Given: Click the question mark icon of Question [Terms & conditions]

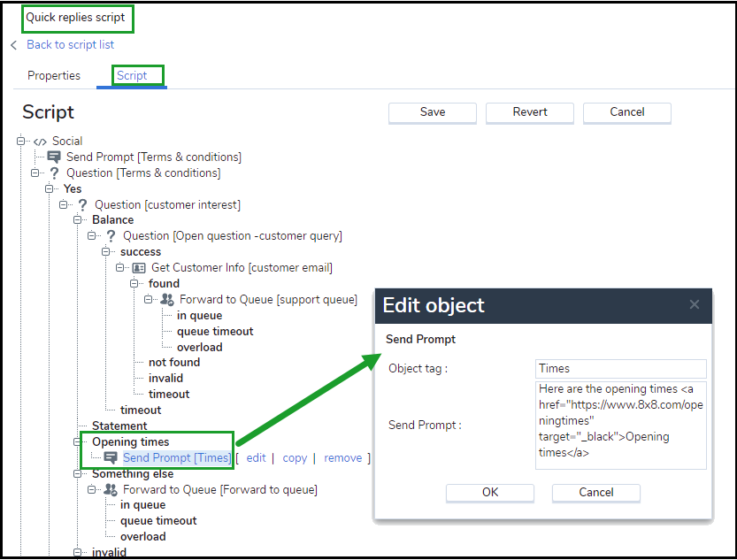Looking at the screenshot, I should [54, 173].
